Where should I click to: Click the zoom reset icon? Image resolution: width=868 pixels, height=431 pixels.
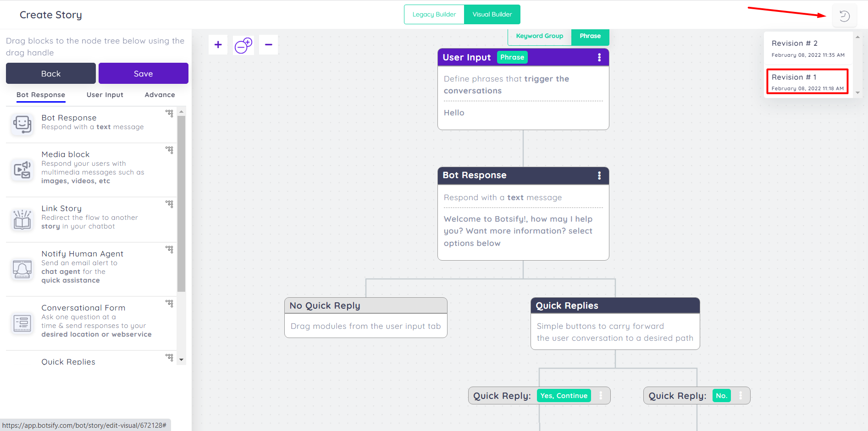243,45
